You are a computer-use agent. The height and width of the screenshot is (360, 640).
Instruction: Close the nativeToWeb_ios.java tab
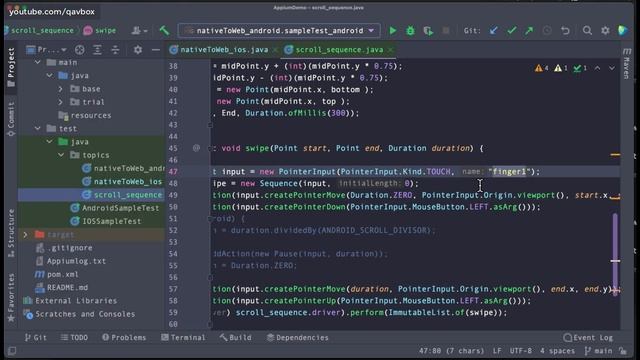tap(276, 50)
